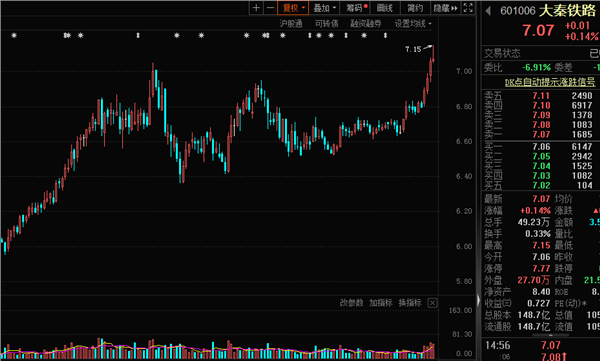Select the 买二 bid price 7.05
The image size is (600, 361).
point(541,156)
